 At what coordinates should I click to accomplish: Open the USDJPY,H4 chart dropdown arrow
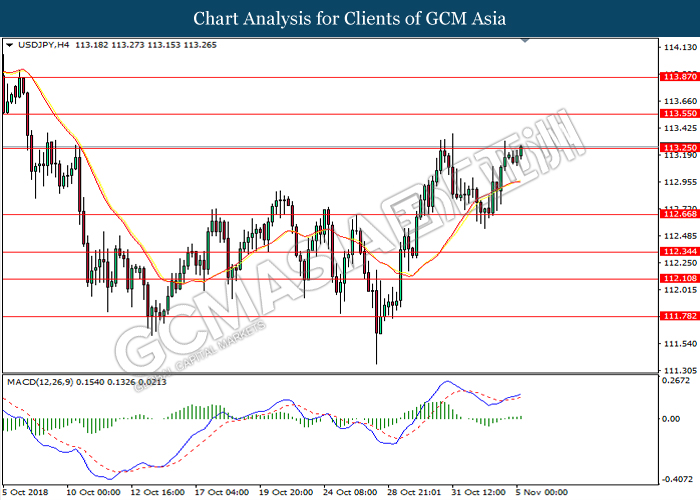[x=9, y=45]
